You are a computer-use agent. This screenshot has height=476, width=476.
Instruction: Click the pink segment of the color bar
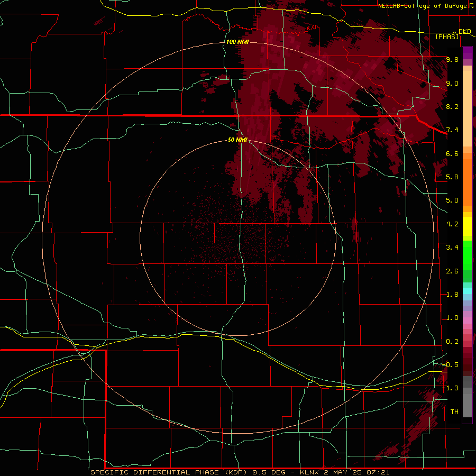467,321
